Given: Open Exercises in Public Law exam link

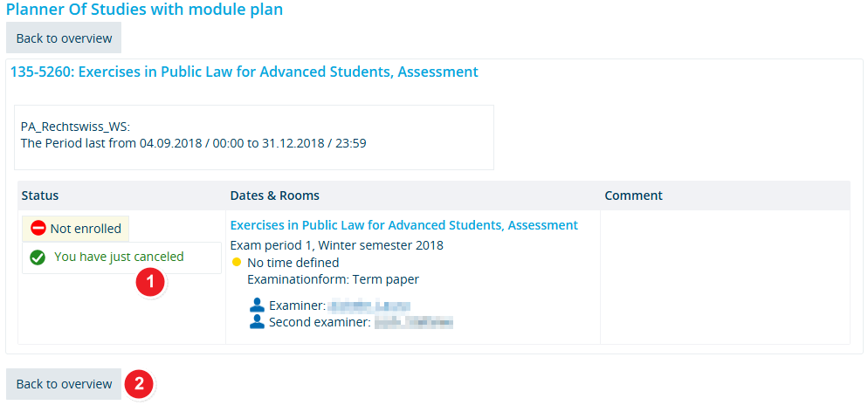Looking at the screenshot, I should 404,225.
